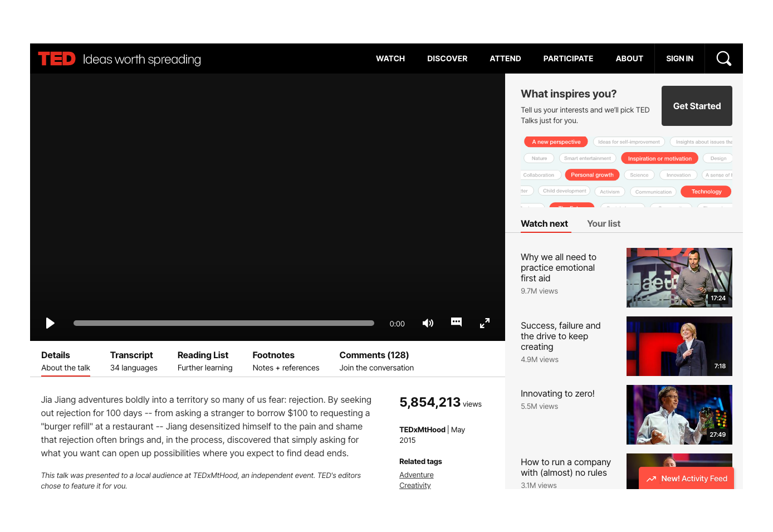Open the Footnotes tab
This screenshot has height=532, width=773.
coord(286,361)
